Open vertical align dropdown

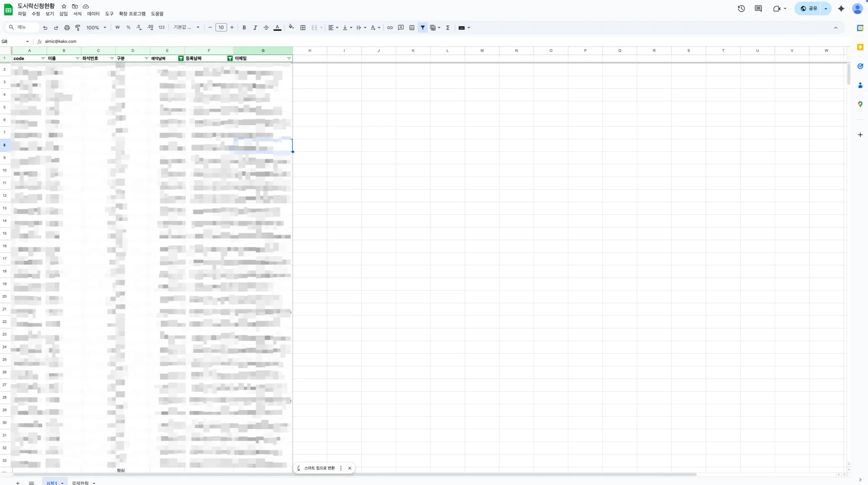[347, 28]
